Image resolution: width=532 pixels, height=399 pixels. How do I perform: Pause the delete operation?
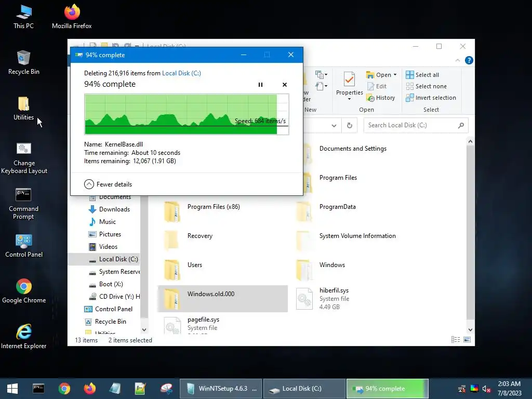click(x=260, y=85)
